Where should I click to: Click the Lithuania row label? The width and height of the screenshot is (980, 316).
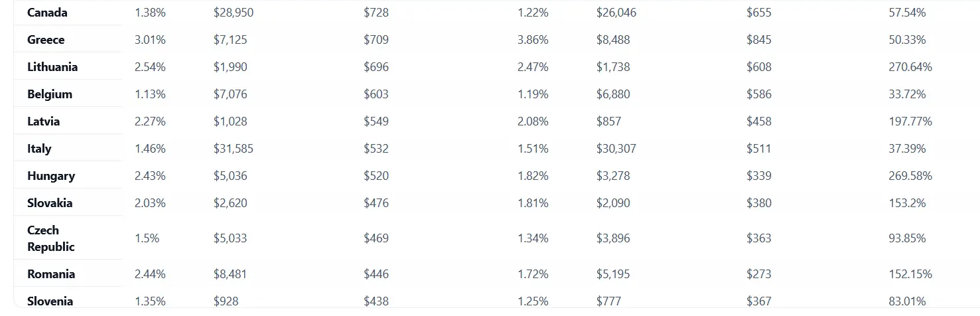(52, 67)
